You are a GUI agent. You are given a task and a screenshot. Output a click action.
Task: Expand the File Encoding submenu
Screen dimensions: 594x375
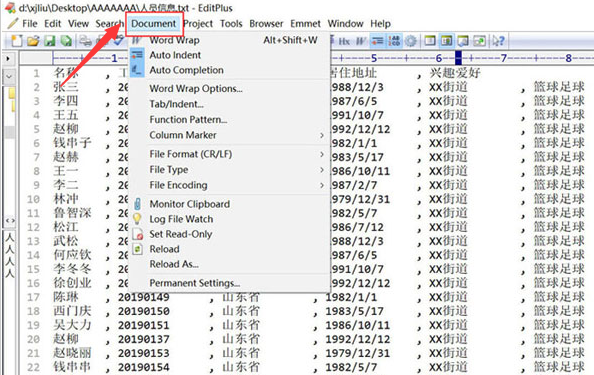(x=229, y=185)
